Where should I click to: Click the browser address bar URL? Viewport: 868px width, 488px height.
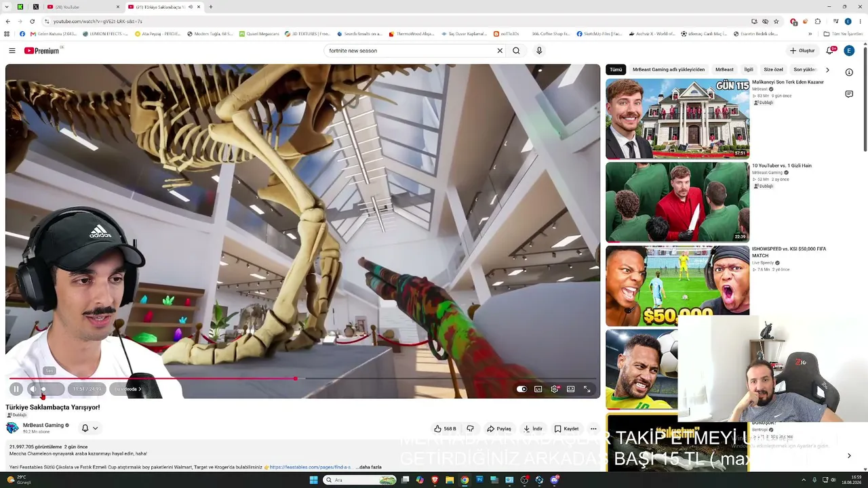[x=98, y=21]
